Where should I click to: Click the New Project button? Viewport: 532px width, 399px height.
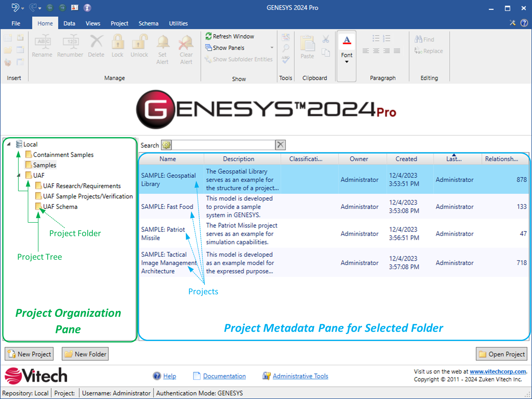(x=29, y=354)
